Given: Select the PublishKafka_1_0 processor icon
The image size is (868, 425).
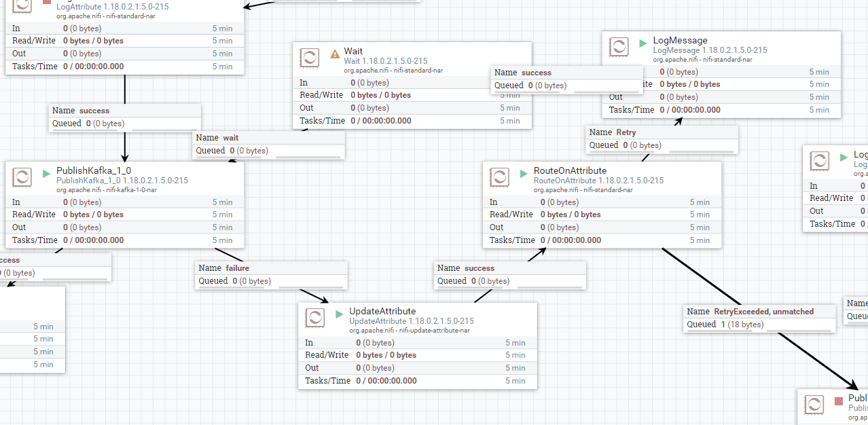Looking at the screenshot, I should pyautogui.click(x=22, y=177).
